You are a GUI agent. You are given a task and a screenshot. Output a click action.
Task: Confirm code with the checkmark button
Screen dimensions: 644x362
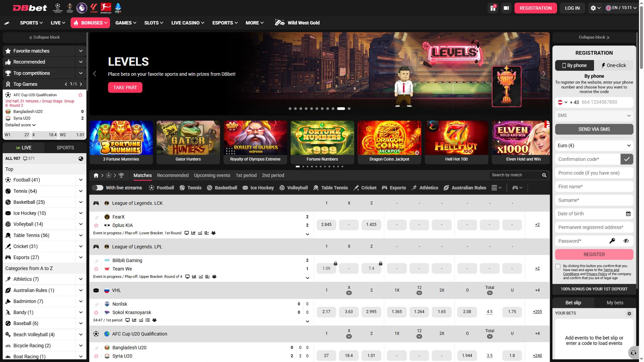coord(627,159)
